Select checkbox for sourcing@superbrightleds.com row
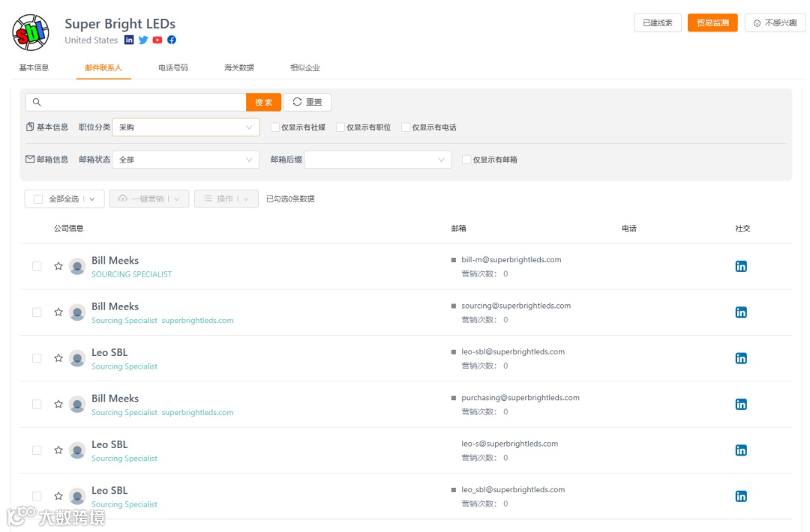 pos(37,312)
